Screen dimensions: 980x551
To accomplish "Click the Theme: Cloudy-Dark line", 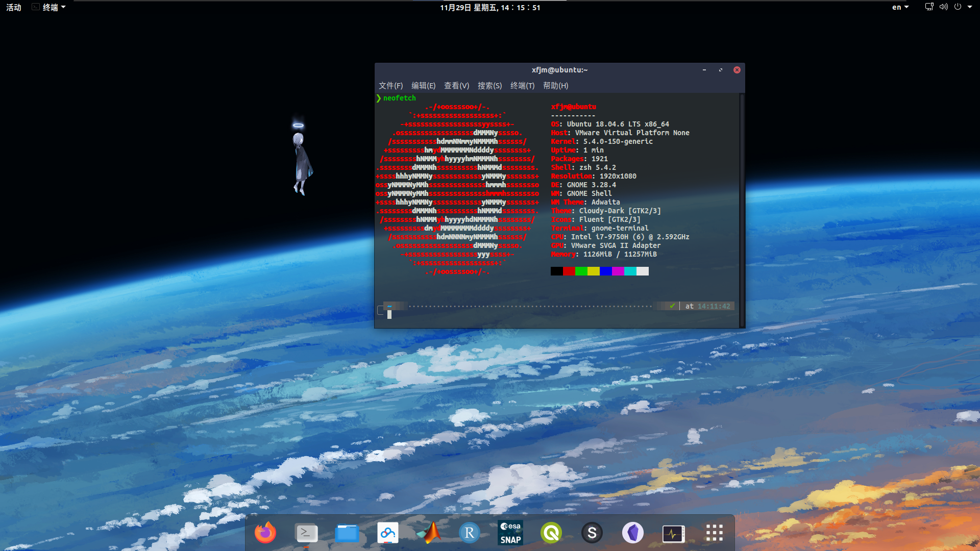I will [x=606, y=211].
